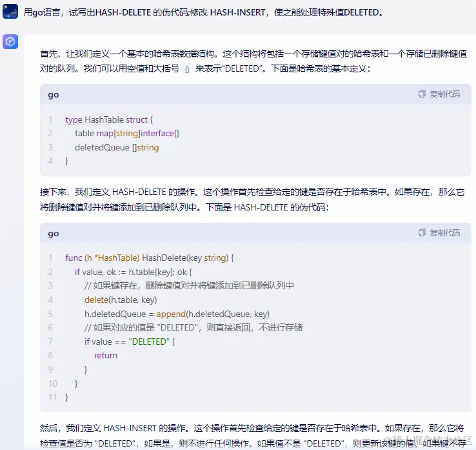Screen dimensions: 476x450
Task: Click the 'go' label of second code block
Action: [x=54, y=234]
